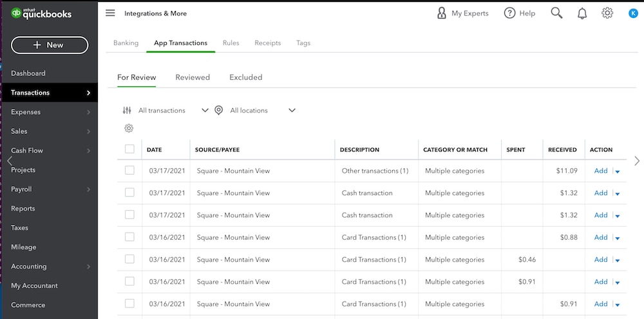Open Transactions in sidebar
644x319 pixels.
tap(49, 93)
